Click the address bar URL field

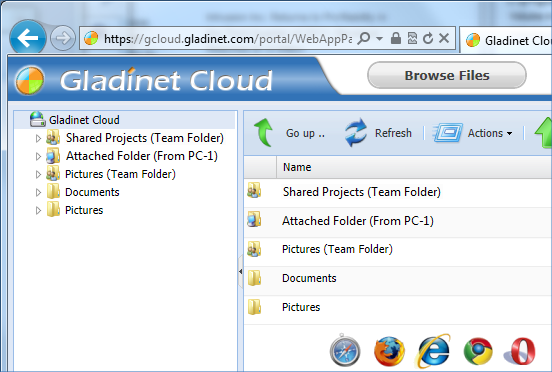click(227, 38)
